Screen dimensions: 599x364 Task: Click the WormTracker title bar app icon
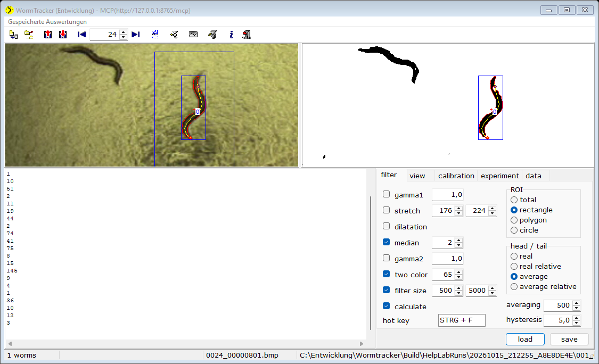point(10,10)
